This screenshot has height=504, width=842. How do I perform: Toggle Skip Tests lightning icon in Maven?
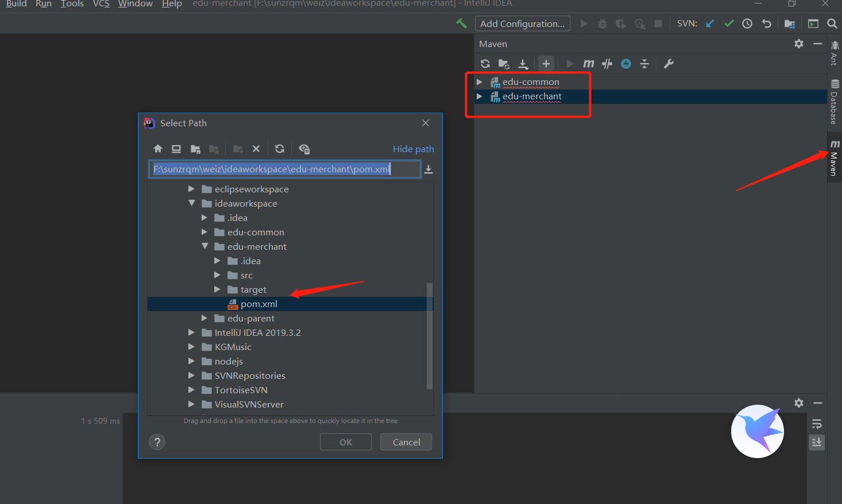626,64
